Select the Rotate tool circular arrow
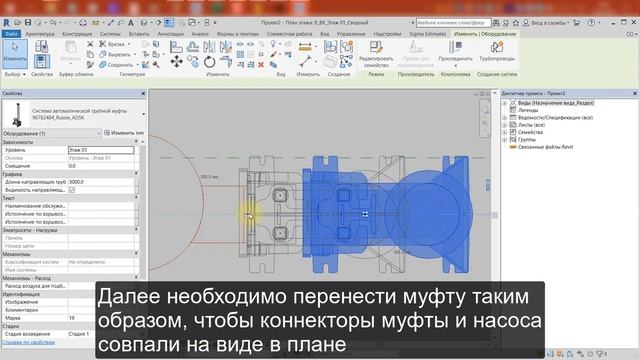The width and height of the screenshot is (640, 360). click(x=209, y=62)
